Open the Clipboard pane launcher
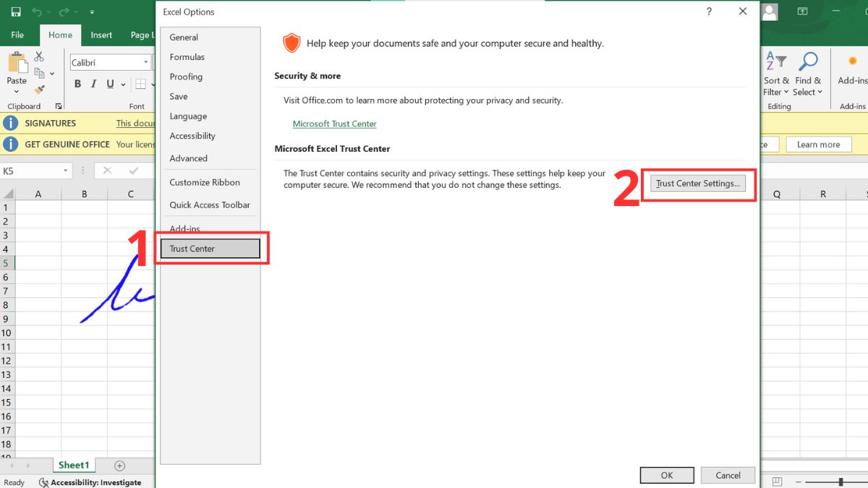868x488 pixels. pyautogui.click(x=59, y=106)
